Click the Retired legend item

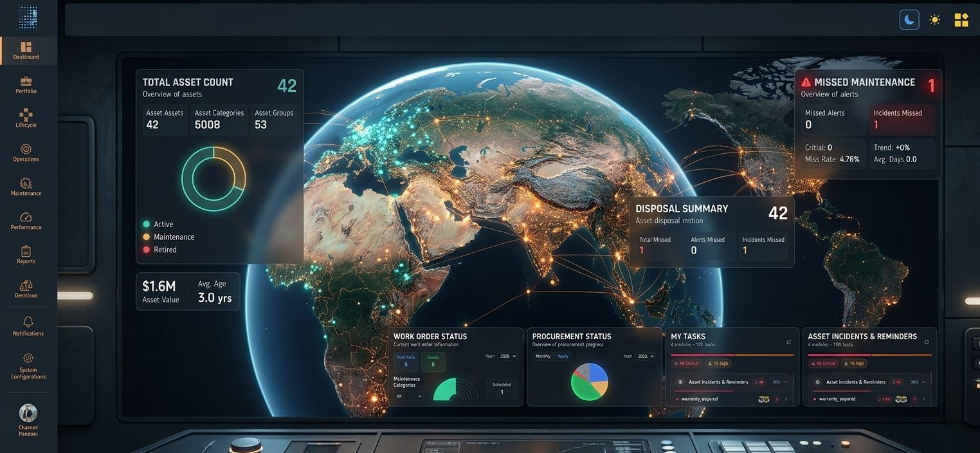pos(159,250)
